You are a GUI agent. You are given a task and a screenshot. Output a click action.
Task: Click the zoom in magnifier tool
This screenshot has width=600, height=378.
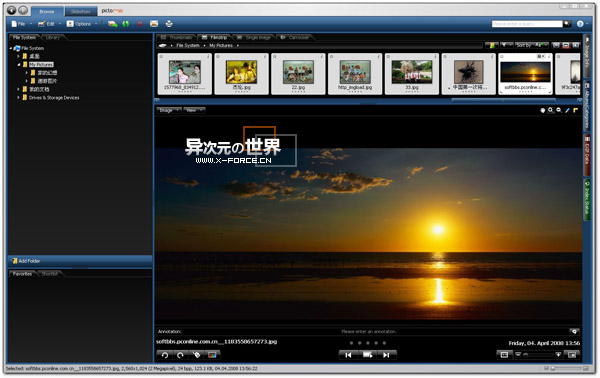coord(551,110)
